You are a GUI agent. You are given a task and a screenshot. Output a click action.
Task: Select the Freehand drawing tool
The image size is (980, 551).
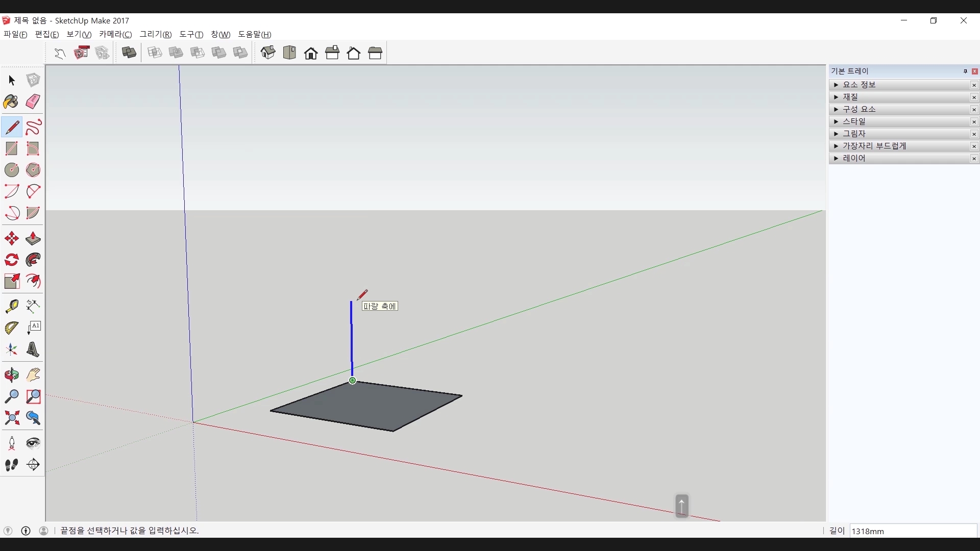point(33,127)
